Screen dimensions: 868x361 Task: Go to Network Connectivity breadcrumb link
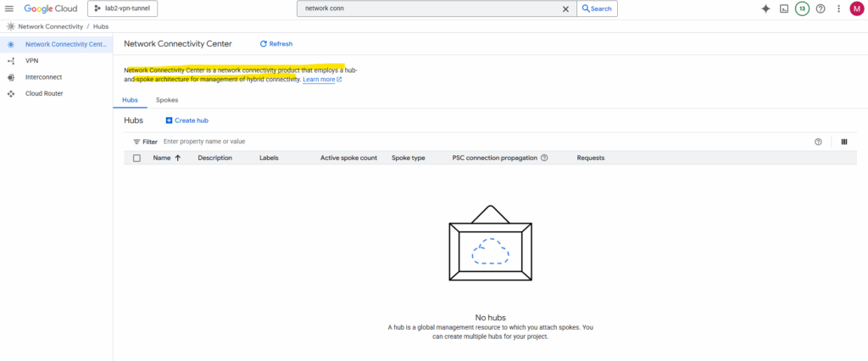(50, 26)
